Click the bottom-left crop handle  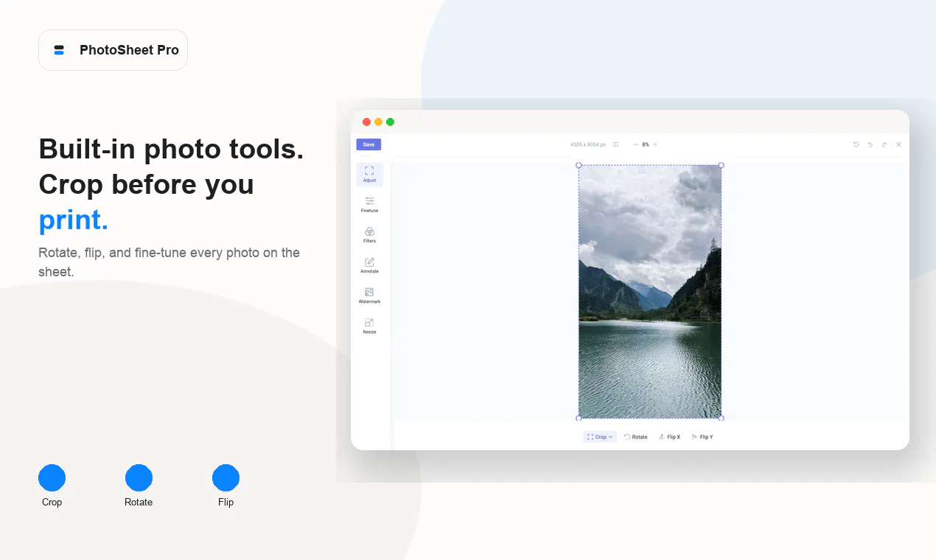579,418
